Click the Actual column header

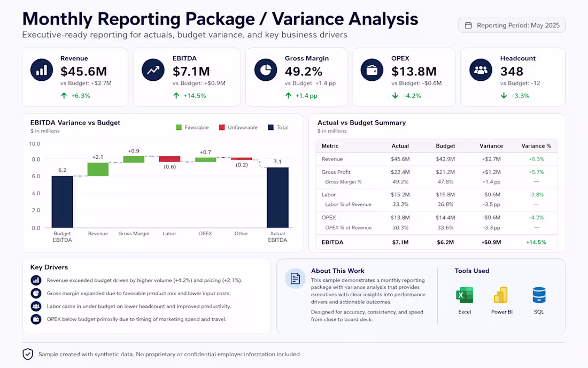pos(400,146)
